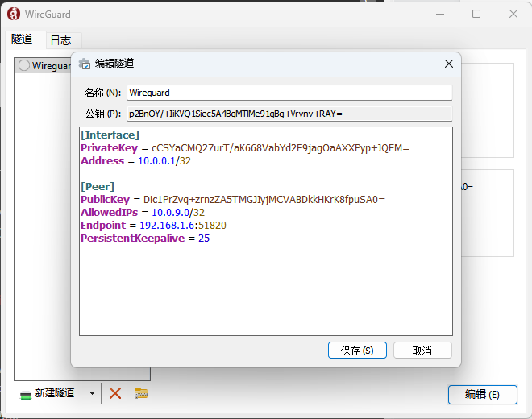This screenshot has height=419, width=532.
Task: Click the WireGuard logo icon in title bar
Action: (14, 14)
